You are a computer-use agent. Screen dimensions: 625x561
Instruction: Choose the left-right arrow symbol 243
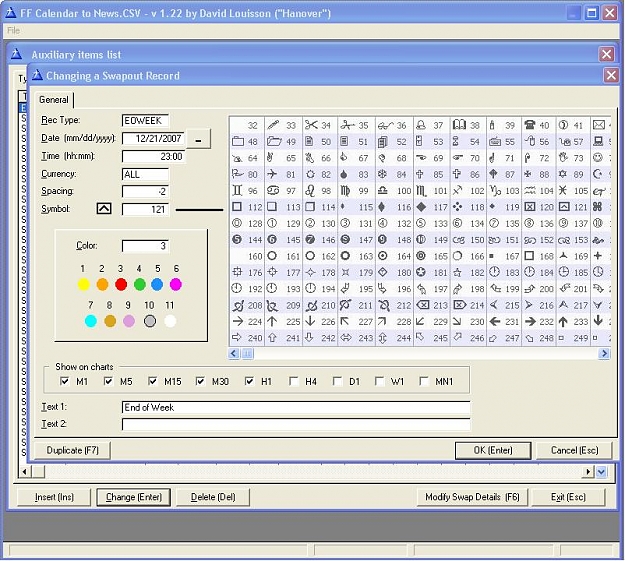pos(346,338)
